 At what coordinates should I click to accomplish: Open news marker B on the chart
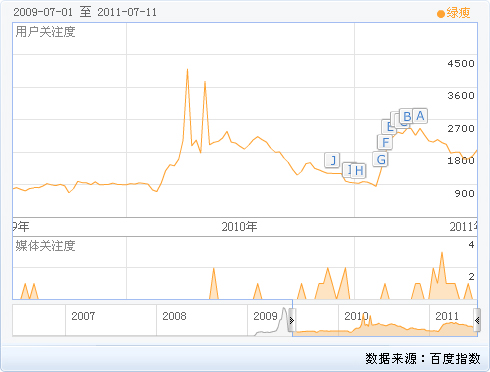click(406, 117)
